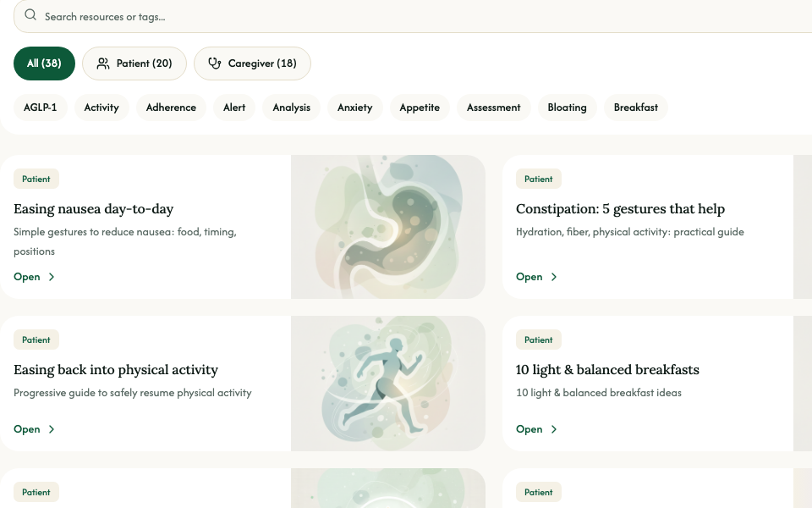Open the Easing nausea day-to-day resource
The height and width of the screenshot is (508, 812).
pyautogui.click(x=93, y=209)
